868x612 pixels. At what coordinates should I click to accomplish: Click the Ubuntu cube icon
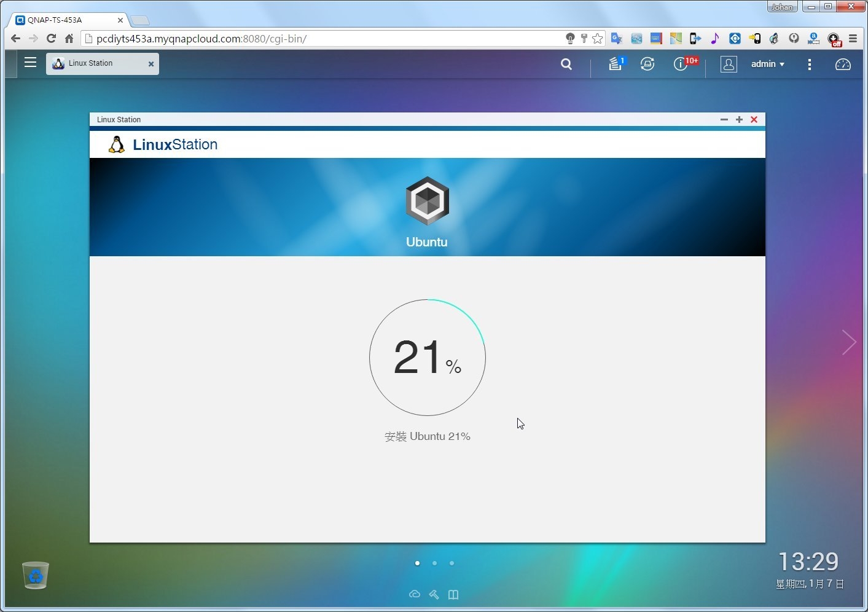(427, 201)
